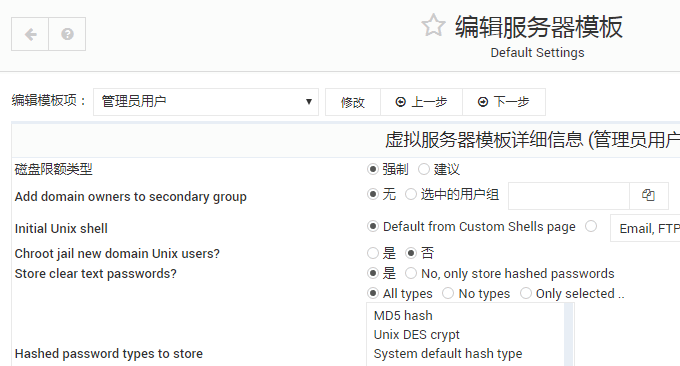Click the hash types list scrollbar
The height and width of the screenshot is (366, 680).
569,334
